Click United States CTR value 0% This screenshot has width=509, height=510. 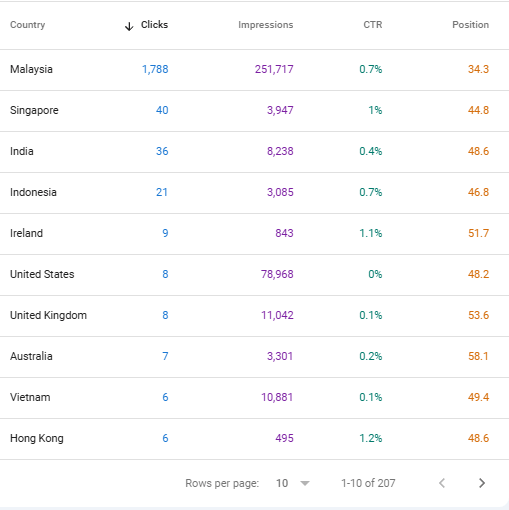click(375, 274)
